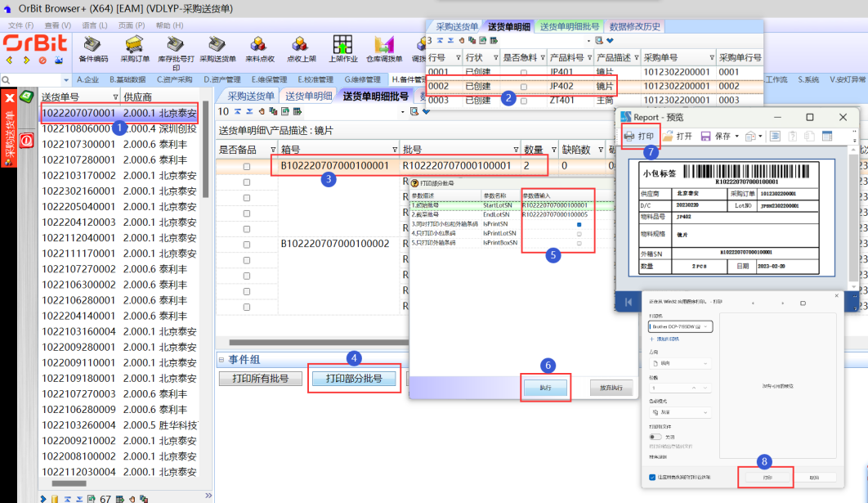Click the blue cloud icon under OrBit logo
The image size is (868, 503).
point(58,60)
